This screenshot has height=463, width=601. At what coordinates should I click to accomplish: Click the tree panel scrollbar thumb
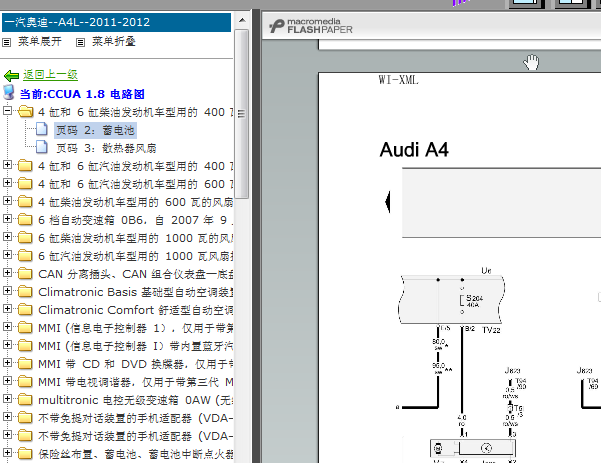(241, 113)
